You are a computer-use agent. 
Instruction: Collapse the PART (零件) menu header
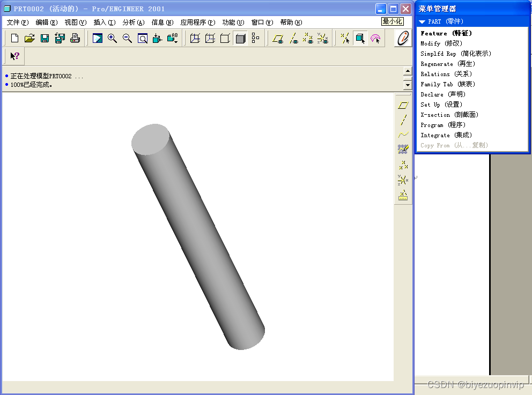pos(423,22)
